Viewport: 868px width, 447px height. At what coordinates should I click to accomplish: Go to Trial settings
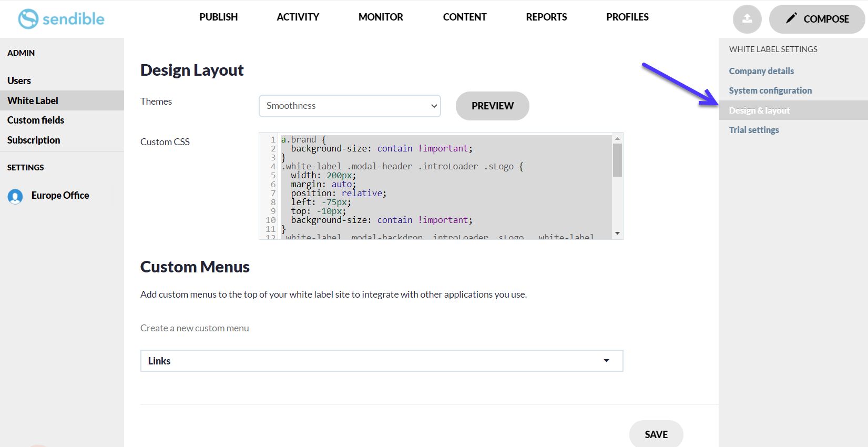tap(753, 130)
